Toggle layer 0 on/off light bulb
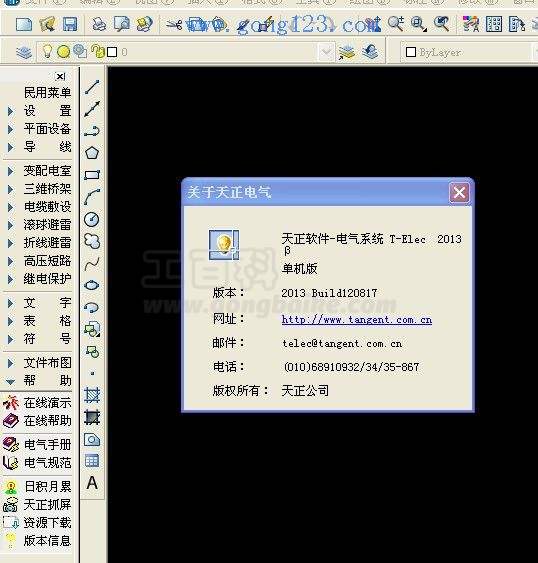 pyautogui.click(x=47, y=51)
